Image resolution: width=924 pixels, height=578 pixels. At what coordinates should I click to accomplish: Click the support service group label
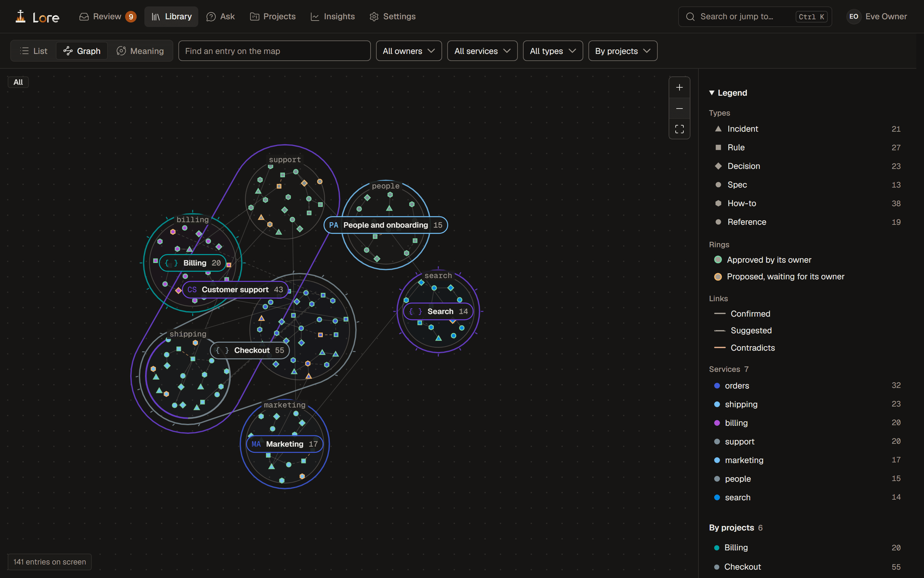click(x=285, y=160)
